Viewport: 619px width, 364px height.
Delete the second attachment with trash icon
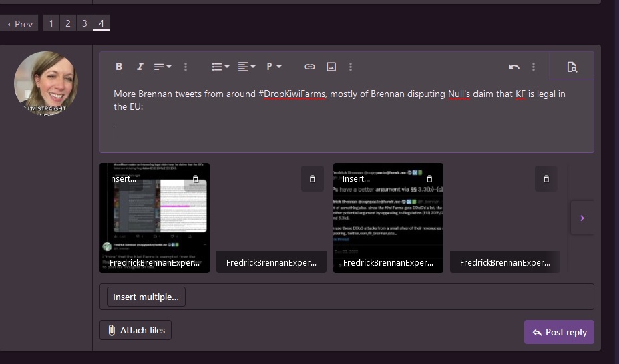pos(312,179)
